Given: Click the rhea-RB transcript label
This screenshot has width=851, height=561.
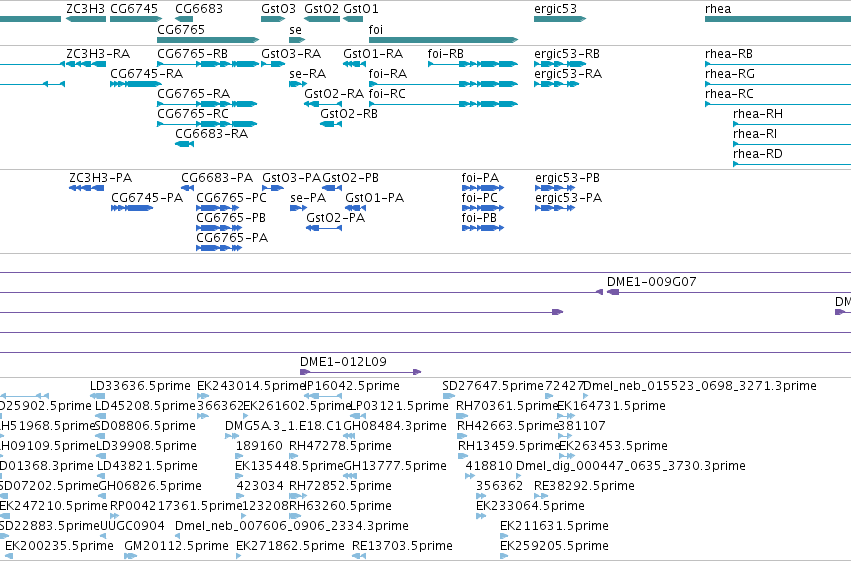Looking at the screenshot, I should (x=729, y=54).
